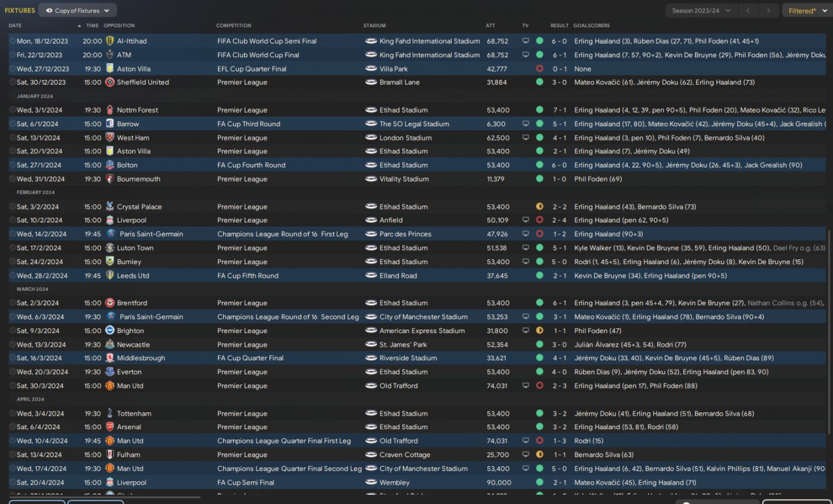Screen dimensions: 833x504
Task: Click the stadium icon beside Villa Park
Action: coord(371,69)
